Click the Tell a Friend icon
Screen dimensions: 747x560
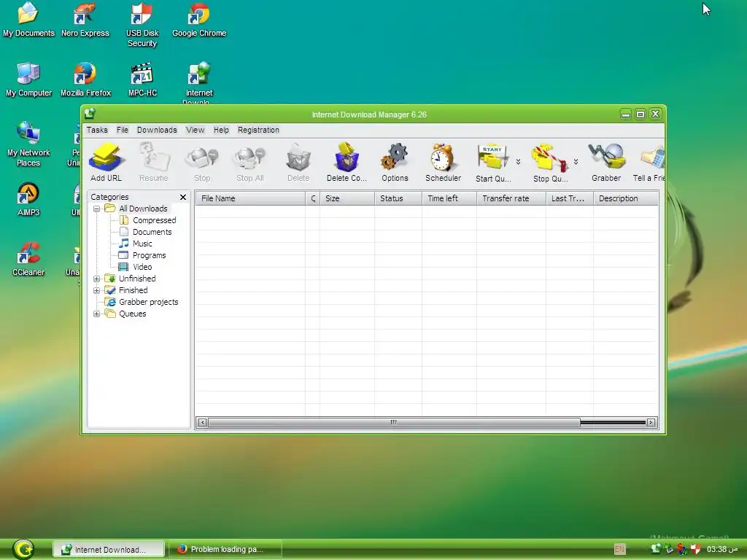(649, 162)
